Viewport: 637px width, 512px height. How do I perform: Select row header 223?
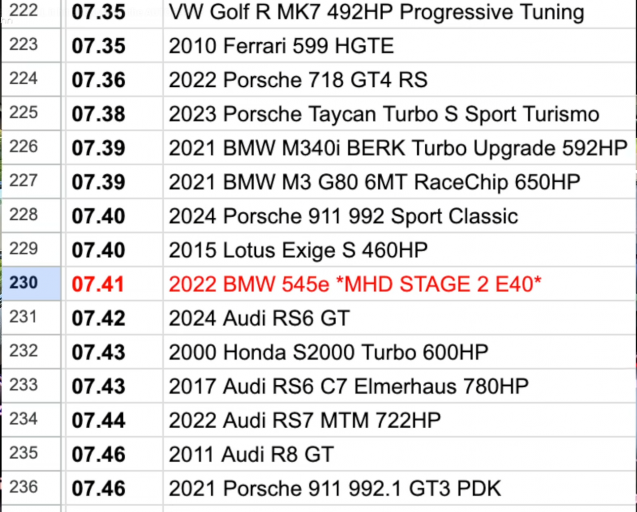(x=31, y=45)
